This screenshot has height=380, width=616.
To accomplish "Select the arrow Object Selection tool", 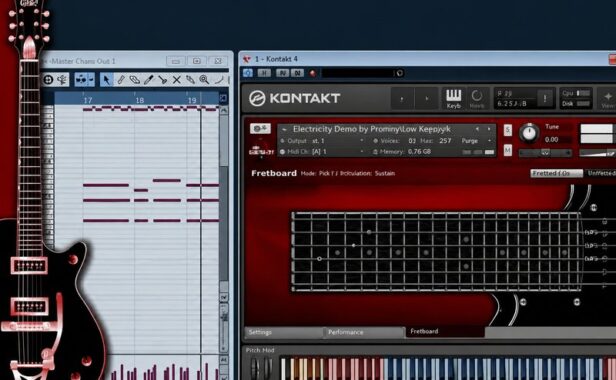I will pyautogui.click(x=106, y=80).
